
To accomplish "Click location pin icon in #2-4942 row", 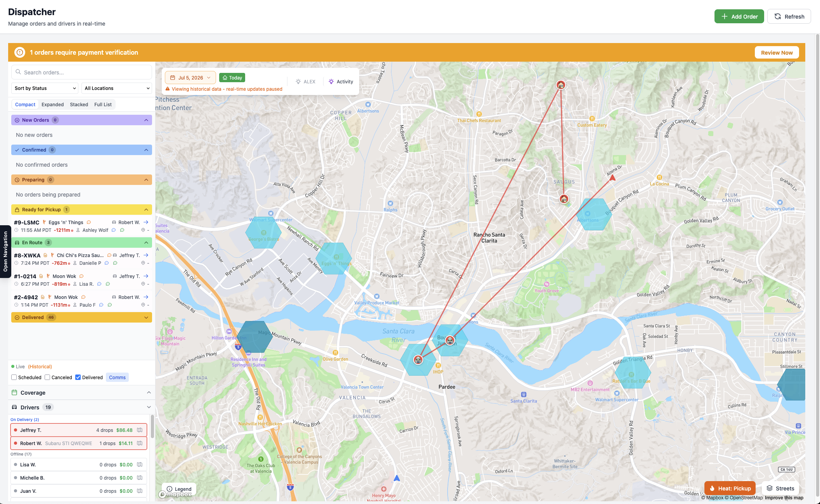I will click(143, 305).
